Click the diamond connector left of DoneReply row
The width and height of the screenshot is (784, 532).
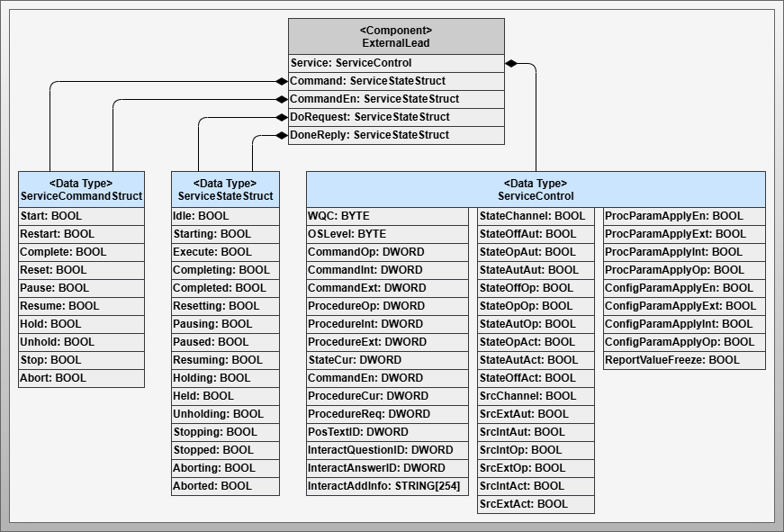pos(282,135)
